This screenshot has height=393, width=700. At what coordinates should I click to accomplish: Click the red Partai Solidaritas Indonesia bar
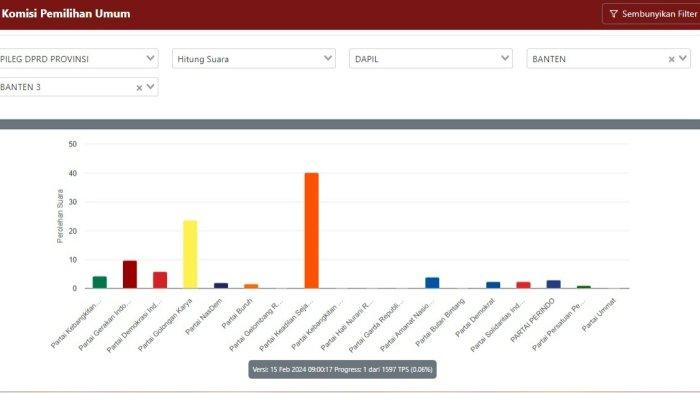coord(523,285)
